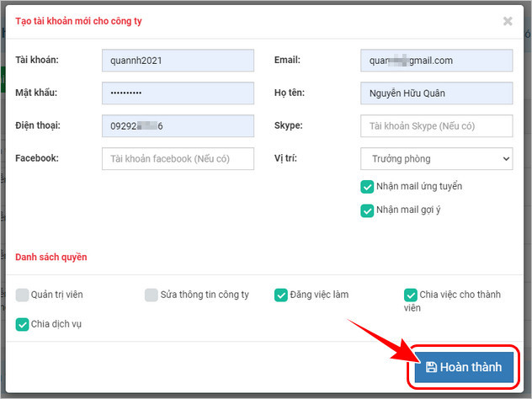Uncheck Nhận mail gợi ý checkbox
The image size is (532, 399).
click(x=367, y=210)
